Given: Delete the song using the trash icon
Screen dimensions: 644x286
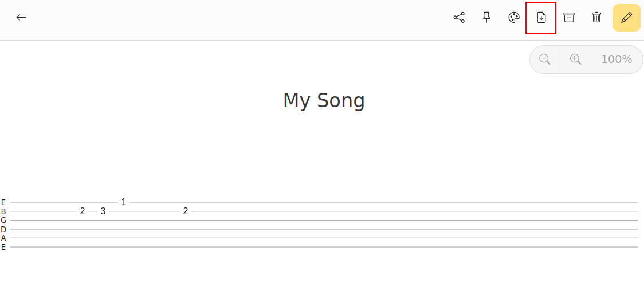Looking at the screenshot, I should [x=596, y=17].
